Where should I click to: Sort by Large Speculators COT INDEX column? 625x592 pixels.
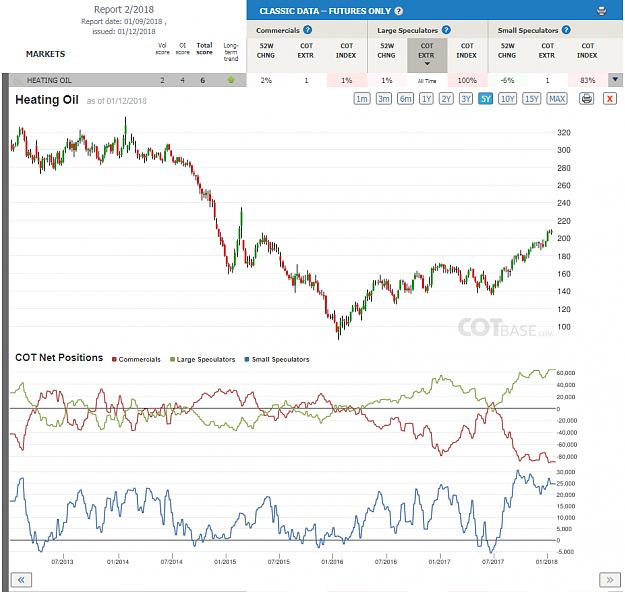[x=467, y=51]
